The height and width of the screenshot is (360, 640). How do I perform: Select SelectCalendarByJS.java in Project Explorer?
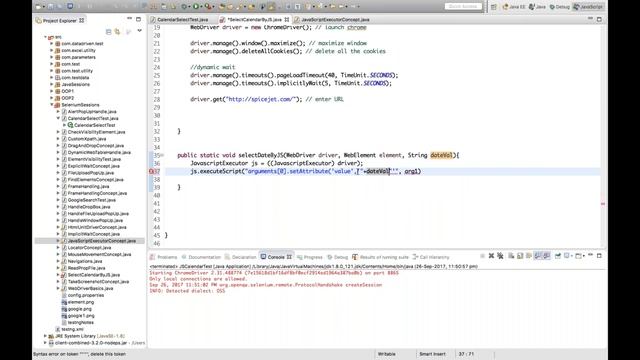click(x=94, y=275)
